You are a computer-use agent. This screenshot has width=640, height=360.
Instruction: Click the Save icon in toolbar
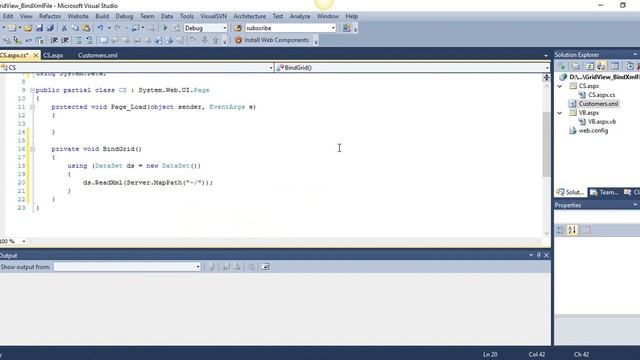pos(39,28)
